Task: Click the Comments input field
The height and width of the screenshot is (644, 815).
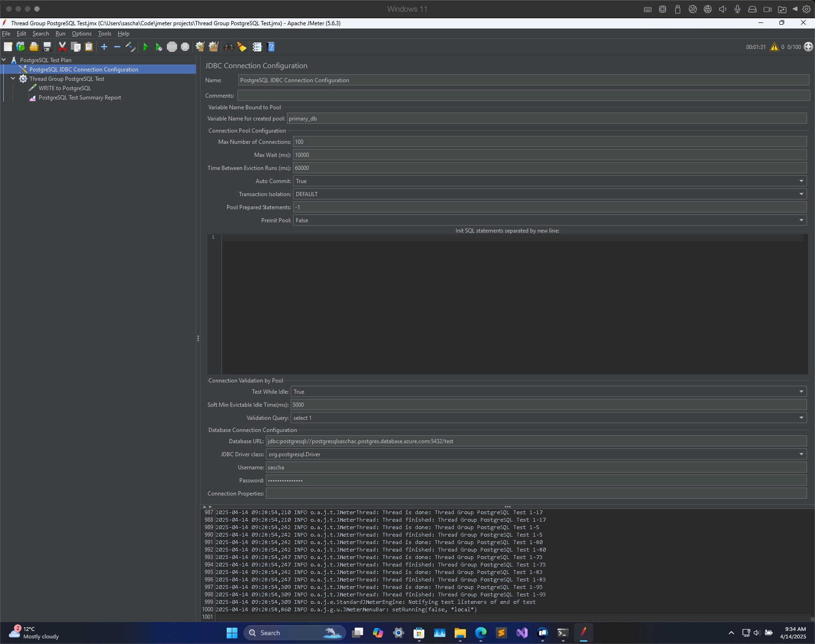Action: coord(523,96)
